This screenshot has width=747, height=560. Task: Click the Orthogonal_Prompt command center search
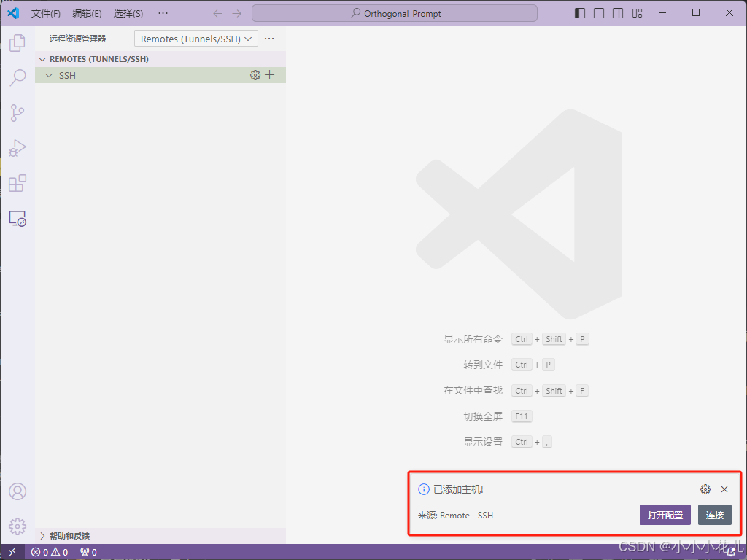pyautogui.click(x=395, y=13)
